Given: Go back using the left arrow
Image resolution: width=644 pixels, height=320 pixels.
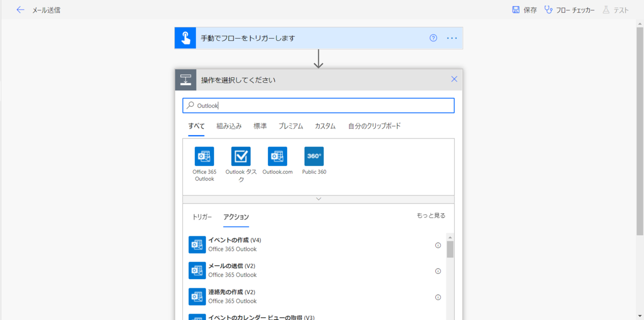Looking at the screenshot, I should coord(20,10).
